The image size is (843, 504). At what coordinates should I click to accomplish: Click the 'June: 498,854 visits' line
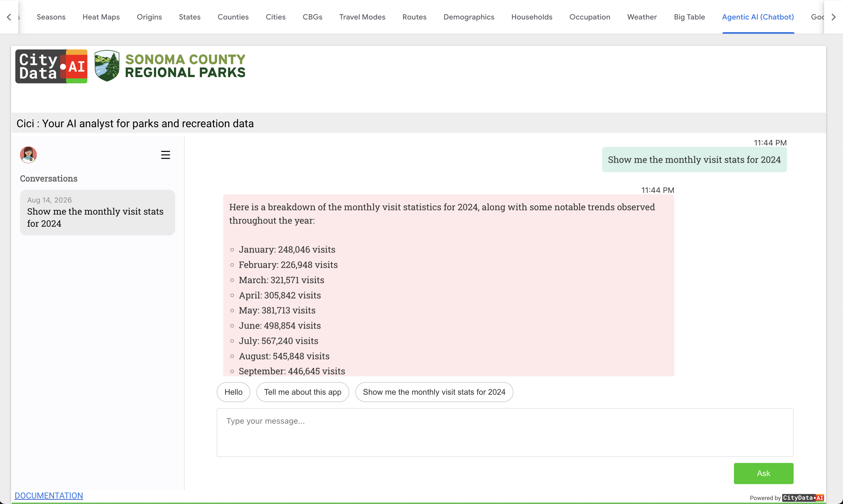280,326
